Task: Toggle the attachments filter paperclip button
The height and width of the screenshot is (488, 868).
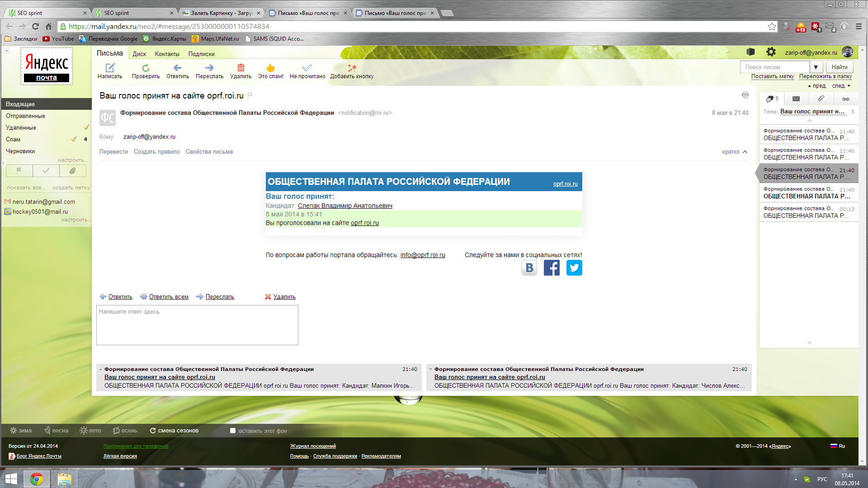Action: (x=72, y=171)
